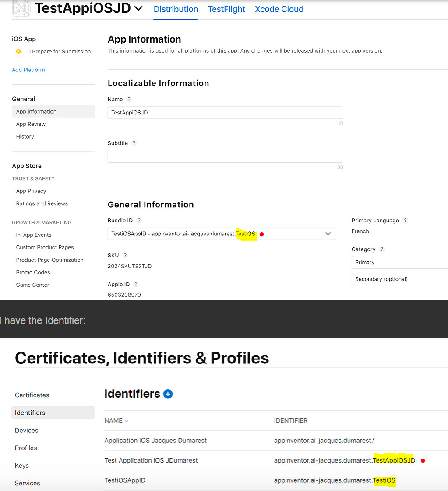Click the SKU value 2024SKUTESTJD
This screenshot has width=448, height=491.
click(x=130, y=266)
